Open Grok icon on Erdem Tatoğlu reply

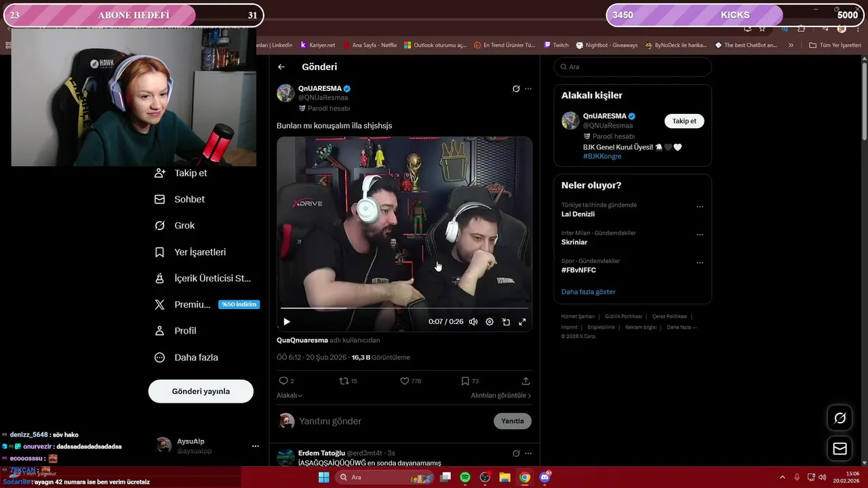point(516,453)
